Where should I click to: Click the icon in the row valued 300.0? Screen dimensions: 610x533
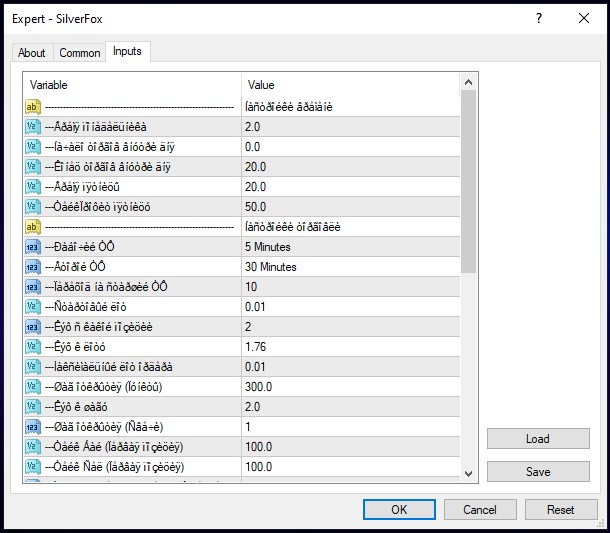tap(33, 387)
